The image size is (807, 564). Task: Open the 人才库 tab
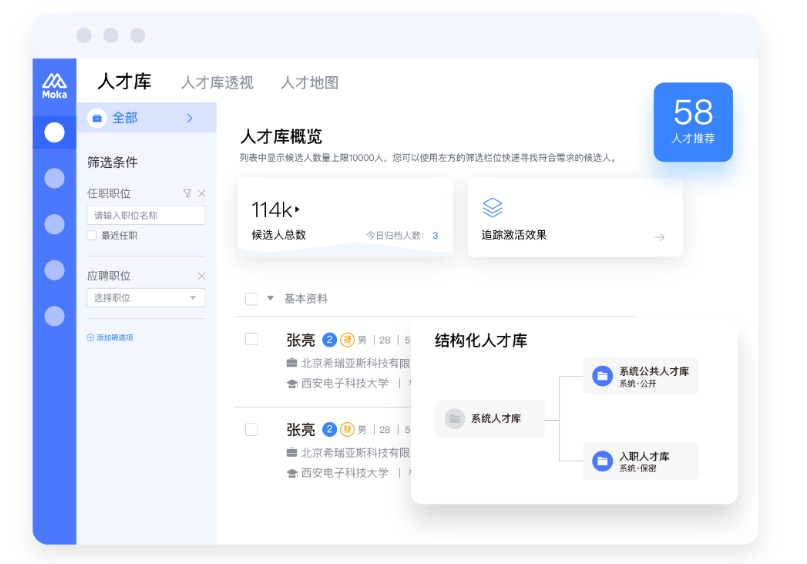tap(124, 82)
